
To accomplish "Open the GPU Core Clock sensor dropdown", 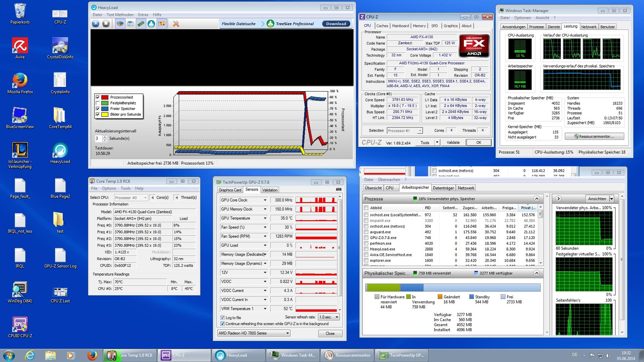I will (x=265, y=200).
